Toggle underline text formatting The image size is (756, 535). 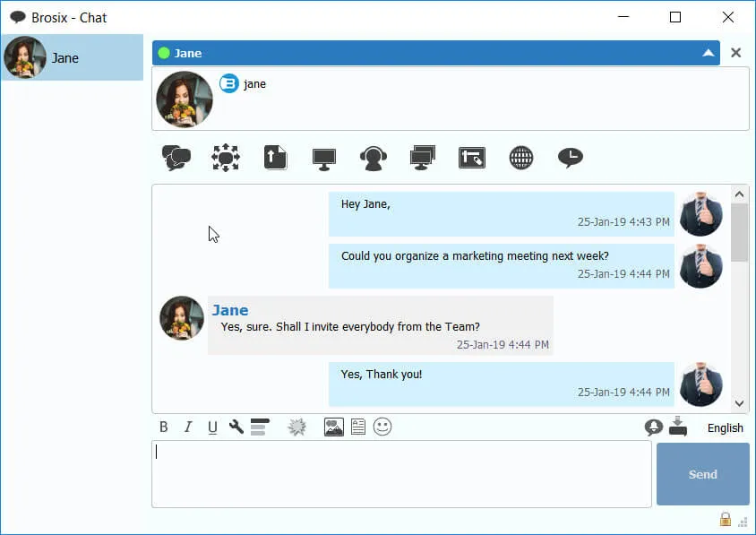pyautogui.click(x=212, y=427)
